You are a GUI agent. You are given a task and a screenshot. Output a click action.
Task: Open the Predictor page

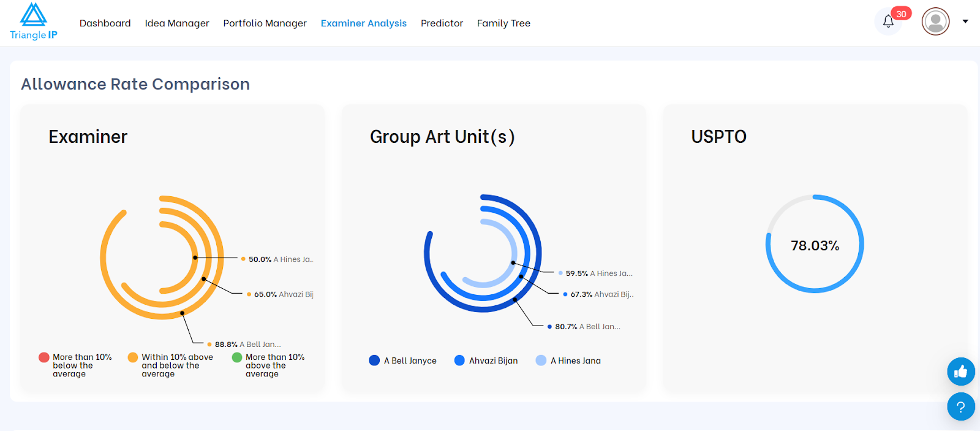click(442, 23)
